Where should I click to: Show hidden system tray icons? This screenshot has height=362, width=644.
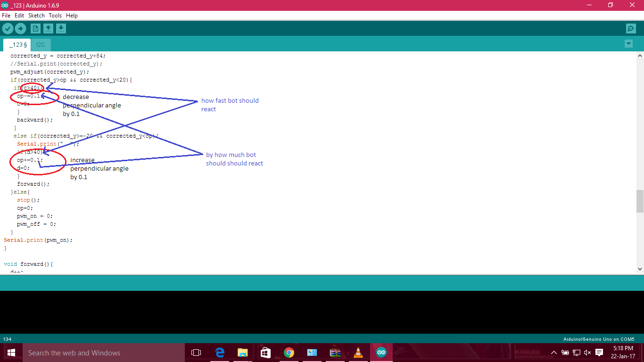tap(553, 353)
